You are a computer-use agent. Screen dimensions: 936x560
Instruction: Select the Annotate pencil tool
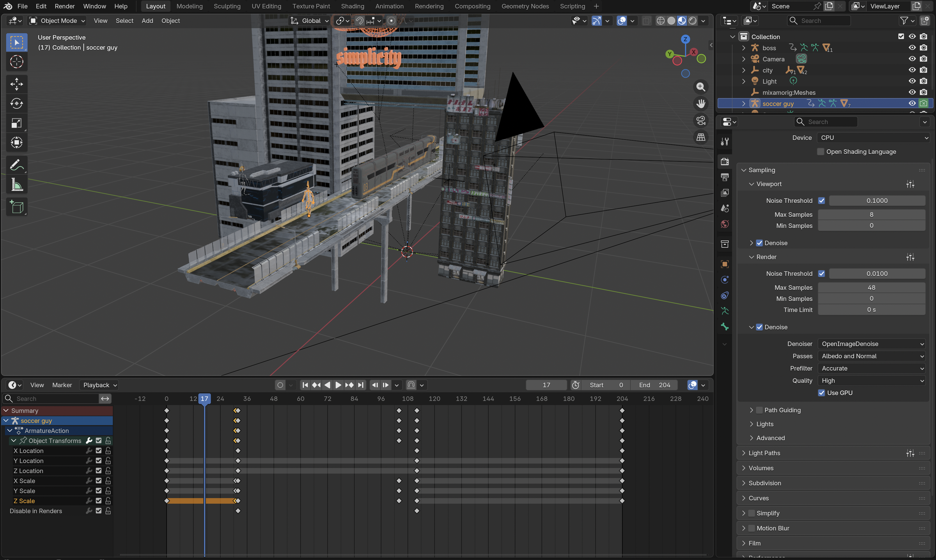(x=16, y=165)
